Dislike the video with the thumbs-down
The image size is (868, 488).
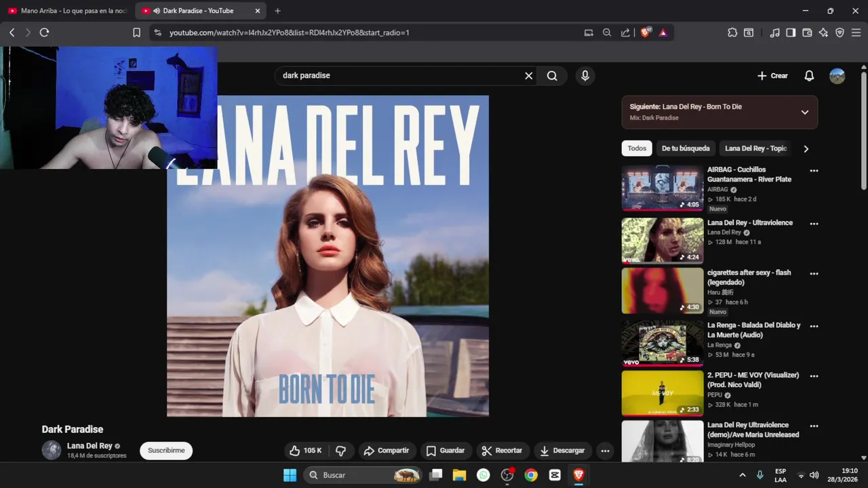tap(341, 451)
